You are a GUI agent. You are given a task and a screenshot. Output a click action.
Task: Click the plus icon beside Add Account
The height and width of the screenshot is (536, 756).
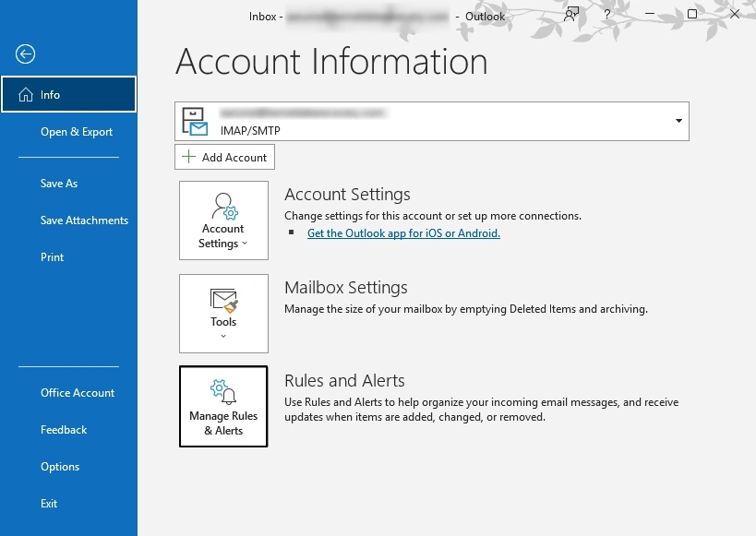(188, 157)
